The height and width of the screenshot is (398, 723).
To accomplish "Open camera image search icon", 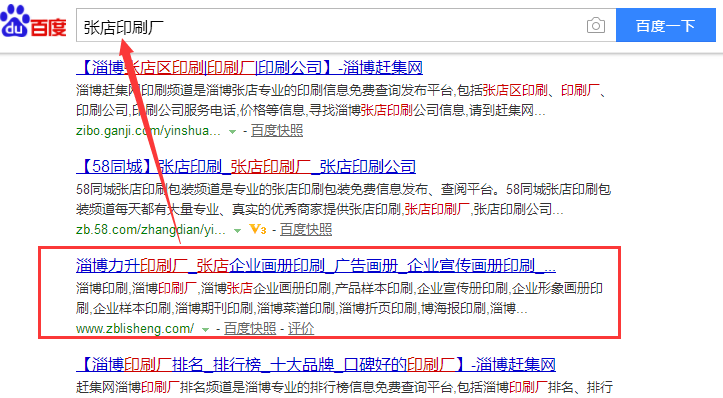I will coord(595,25).
